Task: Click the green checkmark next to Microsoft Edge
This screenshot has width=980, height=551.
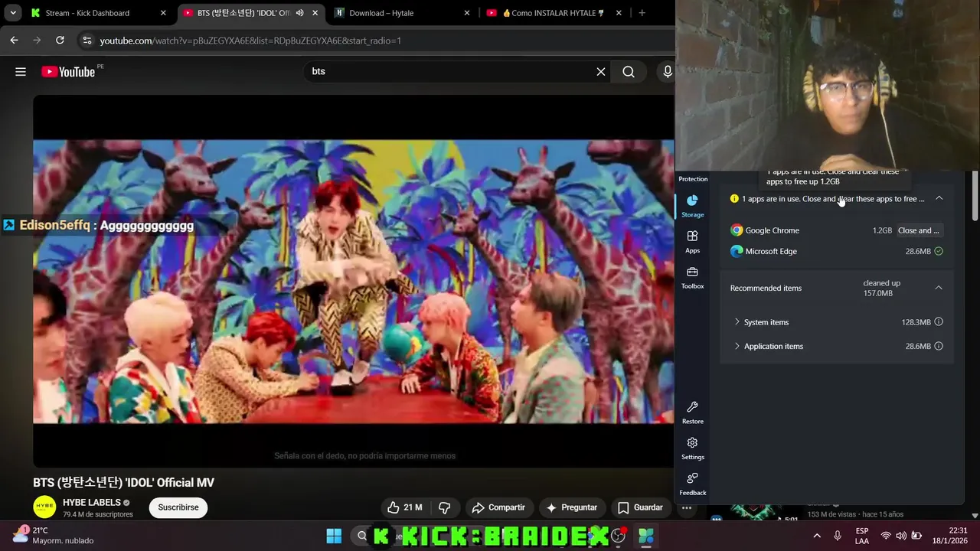Action: tap(939, 251)
